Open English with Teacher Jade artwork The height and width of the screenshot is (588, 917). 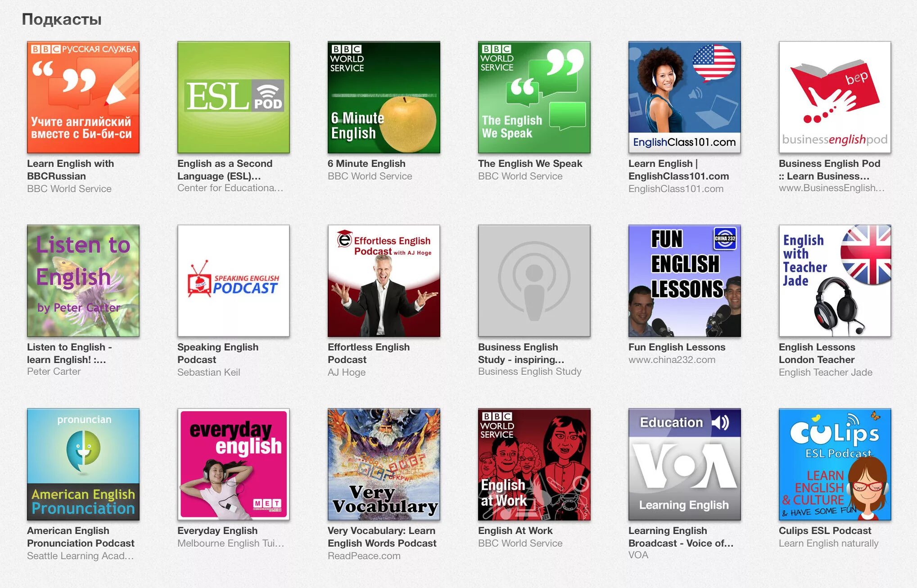[835, 281]
